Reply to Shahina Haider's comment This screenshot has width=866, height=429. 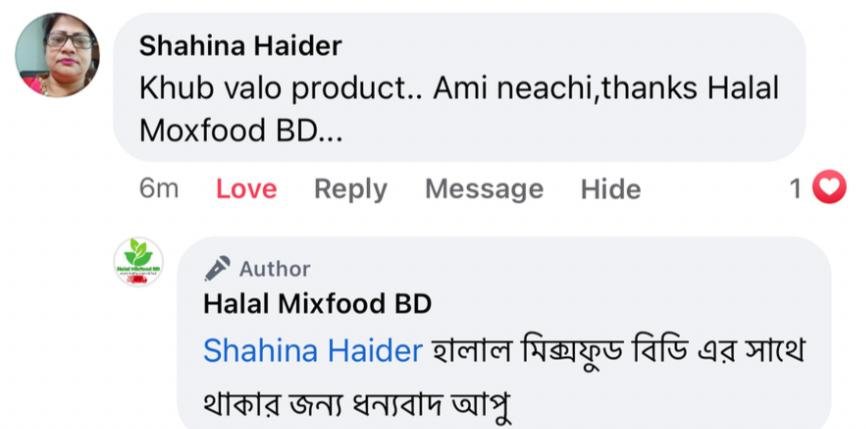coord(350,189)
